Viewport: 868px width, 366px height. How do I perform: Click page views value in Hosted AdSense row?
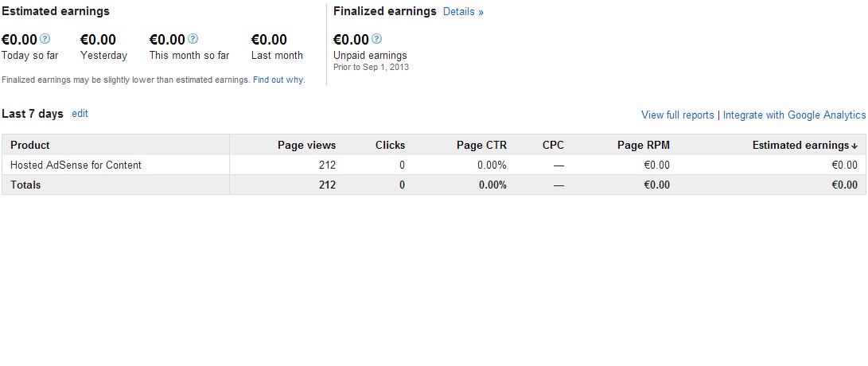(x=326, y=165)
